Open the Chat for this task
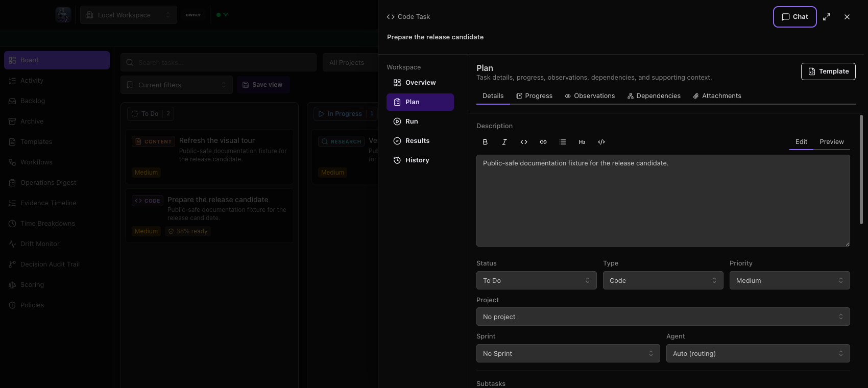 click(x=795, y=17)
